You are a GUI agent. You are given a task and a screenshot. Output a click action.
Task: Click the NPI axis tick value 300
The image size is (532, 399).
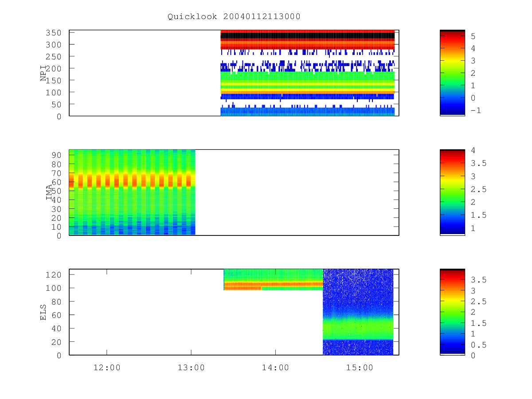54,45
